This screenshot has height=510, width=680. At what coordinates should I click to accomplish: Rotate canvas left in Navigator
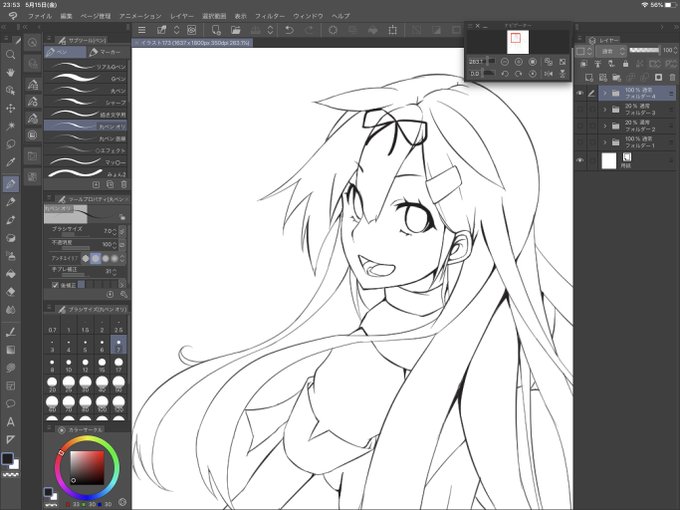(504, 74)
